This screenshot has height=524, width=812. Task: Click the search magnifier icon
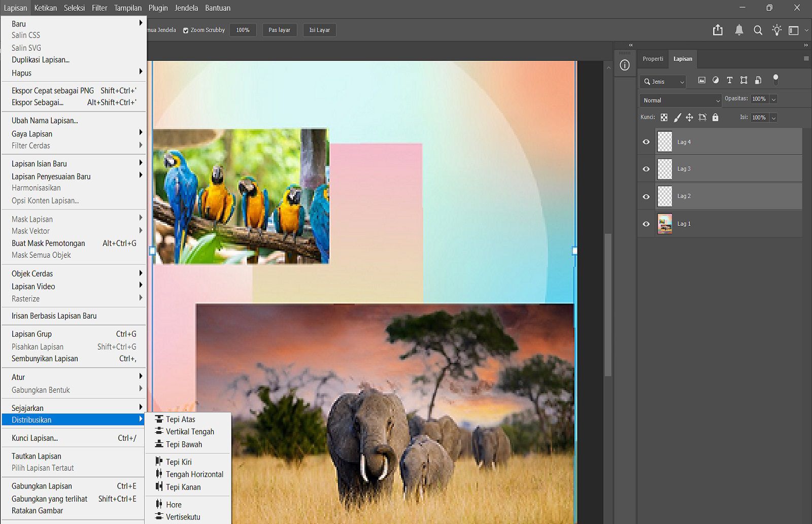758,30
